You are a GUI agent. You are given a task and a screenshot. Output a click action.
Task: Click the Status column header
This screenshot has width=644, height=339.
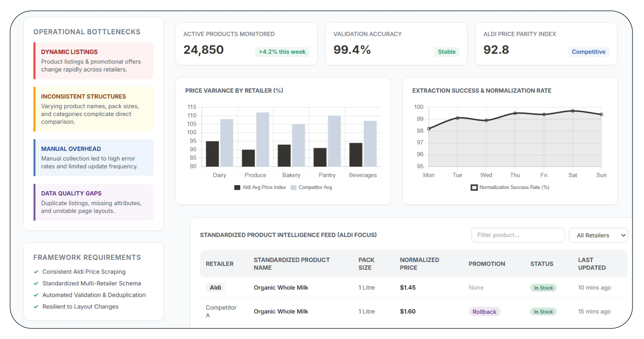point(542,264)
